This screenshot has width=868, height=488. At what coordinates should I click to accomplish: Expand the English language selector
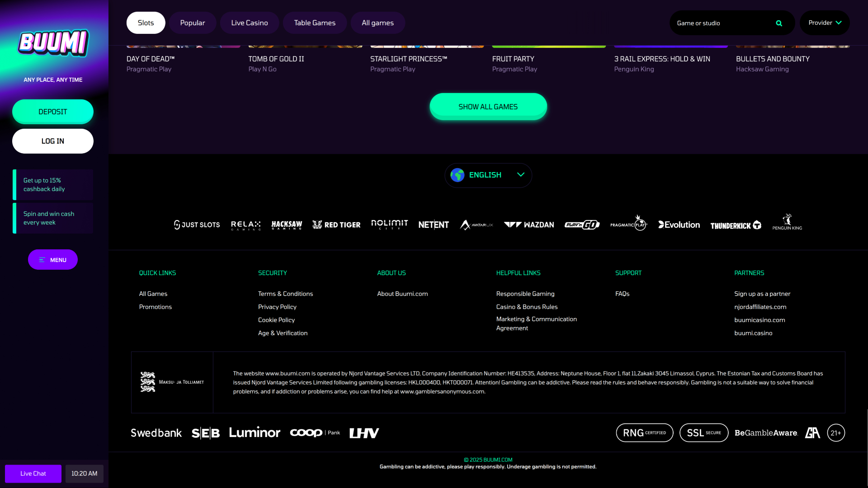(488, 175)
